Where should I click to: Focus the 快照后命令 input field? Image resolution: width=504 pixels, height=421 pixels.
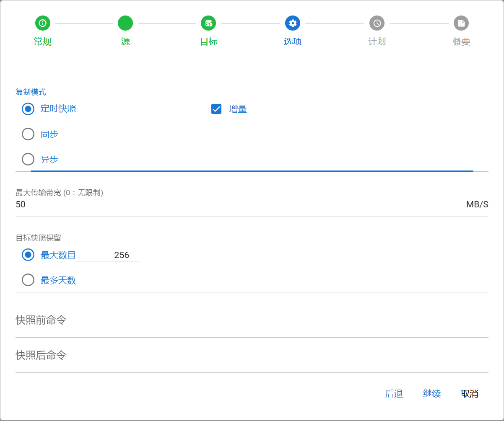(252, 356)
